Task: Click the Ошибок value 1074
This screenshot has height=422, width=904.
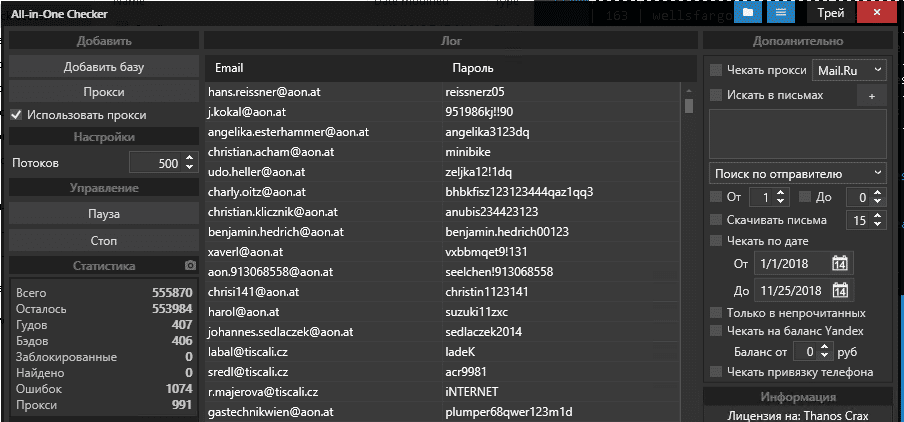Action: coord(179,389)
